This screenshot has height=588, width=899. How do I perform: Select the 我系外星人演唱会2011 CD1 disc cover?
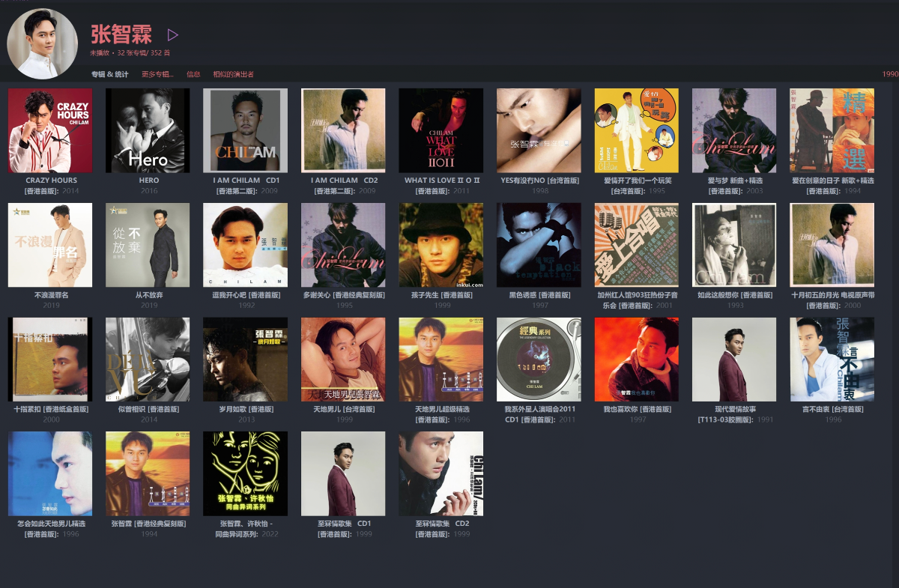tap(539, 360)
